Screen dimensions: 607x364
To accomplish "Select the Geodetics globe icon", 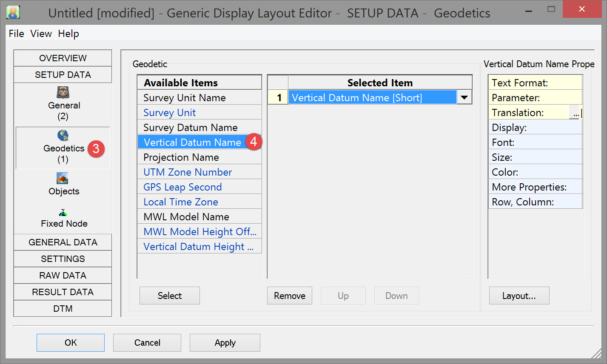I will tap(63, 136).
